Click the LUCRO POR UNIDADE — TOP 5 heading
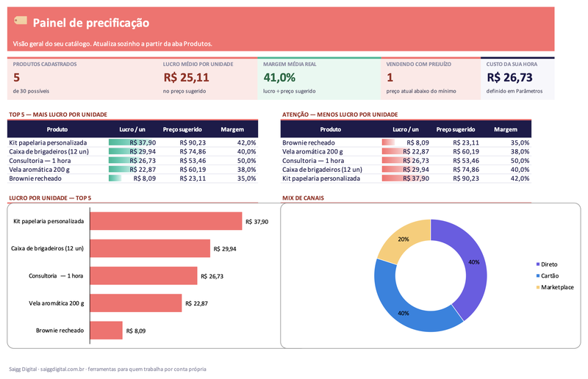 [50, 198]
